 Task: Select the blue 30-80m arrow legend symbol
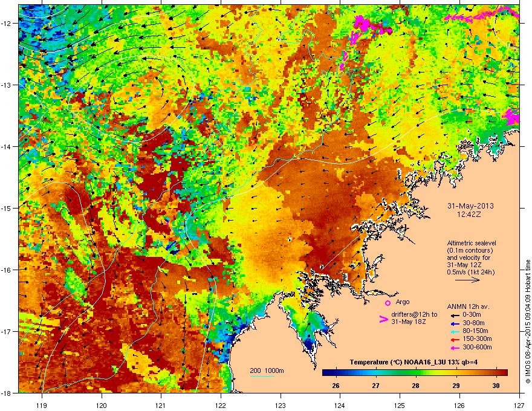pyautogui.click(x=455, y=323)
